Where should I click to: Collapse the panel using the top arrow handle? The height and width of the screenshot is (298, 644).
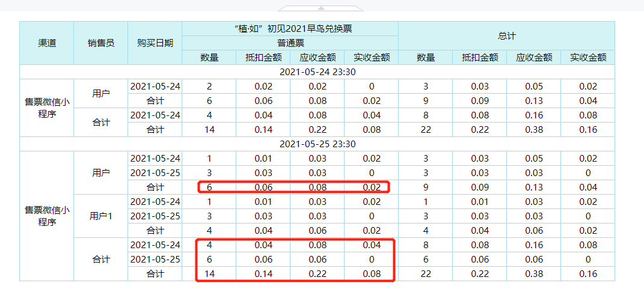[x=321, y=8]
